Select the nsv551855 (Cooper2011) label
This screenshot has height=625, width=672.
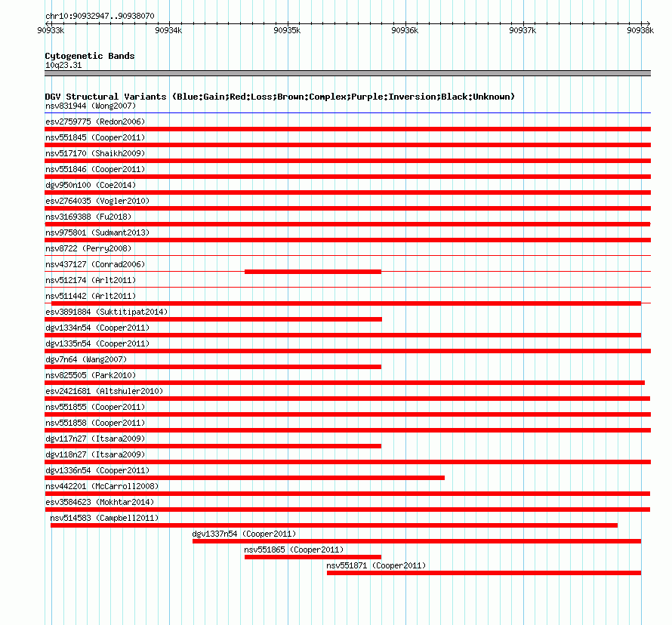coord(95,407)
